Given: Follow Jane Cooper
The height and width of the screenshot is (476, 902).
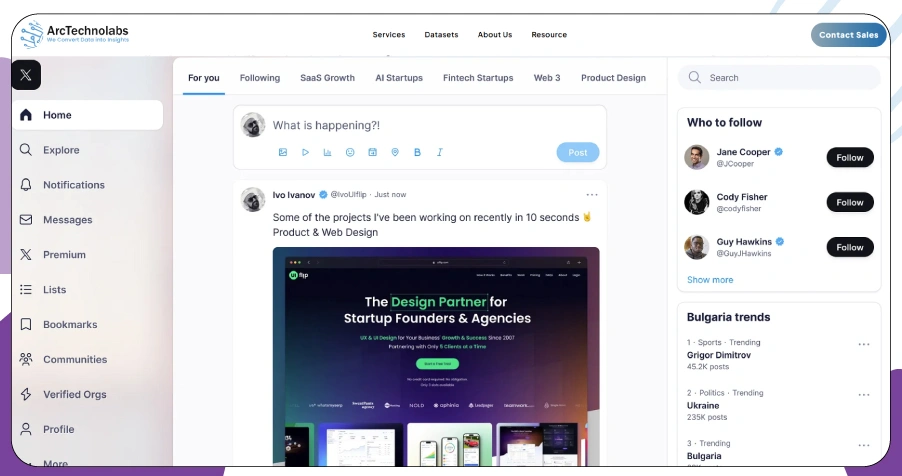Looking at the screenshot, I should click(x=850, y=157).
